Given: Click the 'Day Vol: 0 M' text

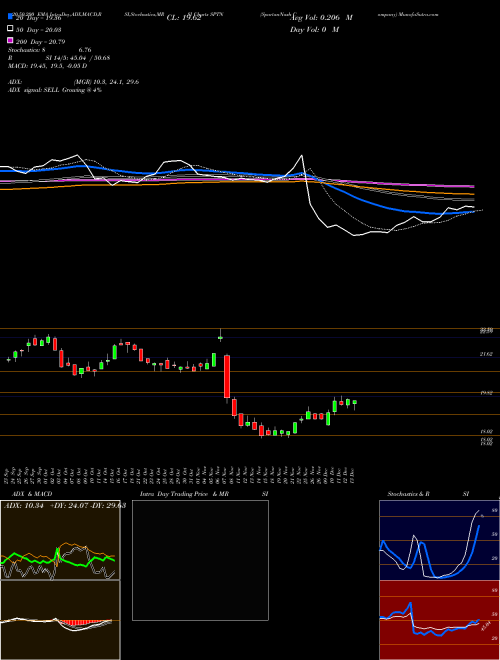Looking at the screenshot, I should (x=314, y=29).
